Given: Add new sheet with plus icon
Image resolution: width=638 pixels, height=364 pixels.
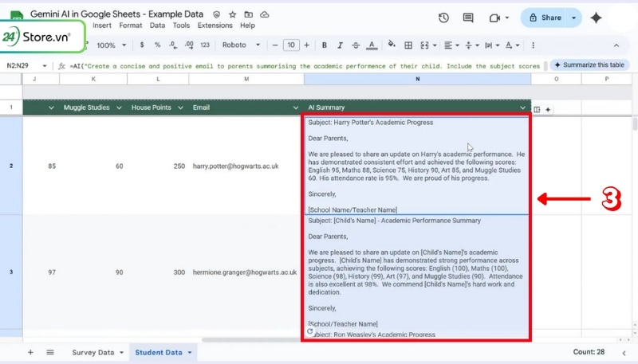Looking at the screenshot, I should [30, 352].
